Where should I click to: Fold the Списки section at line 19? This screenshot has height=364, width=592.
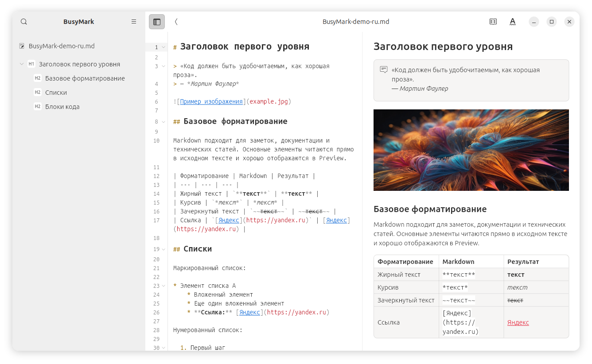pyautogui.click(x=164, y=249)
